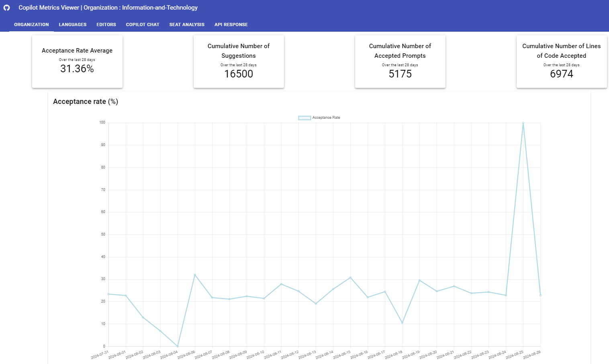Click the chart data point for 2024-08-19

coord(419,280)
